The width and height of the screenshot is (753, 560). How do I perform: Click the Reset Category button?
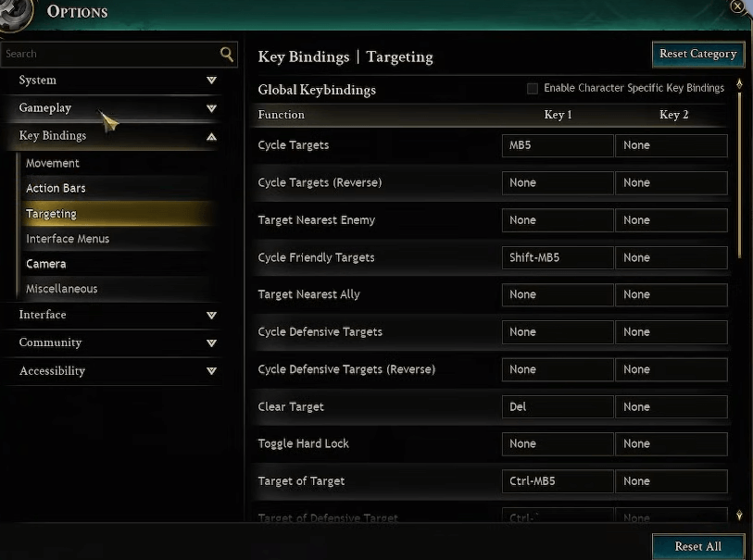[x=698, y=54]
